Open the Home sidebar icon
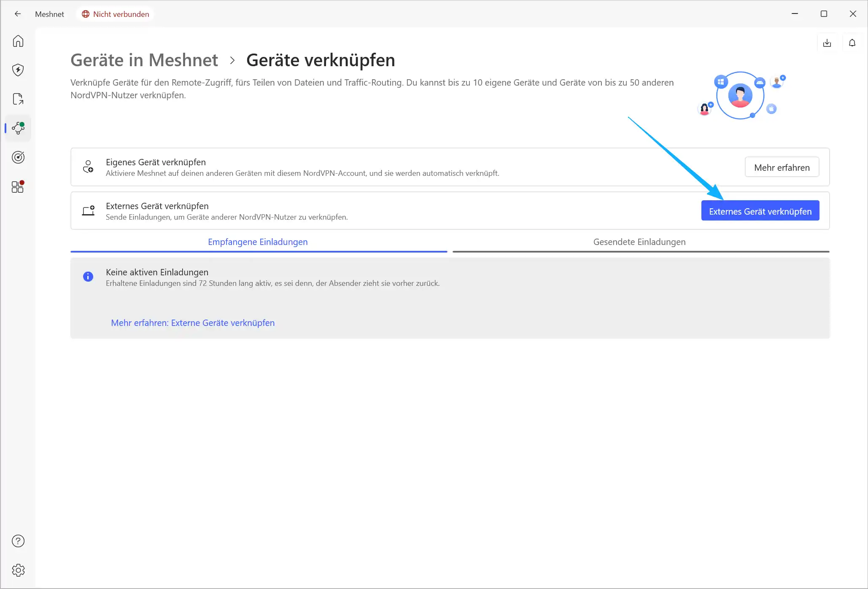The image size is (868, 589). click(x=18, y=41)
